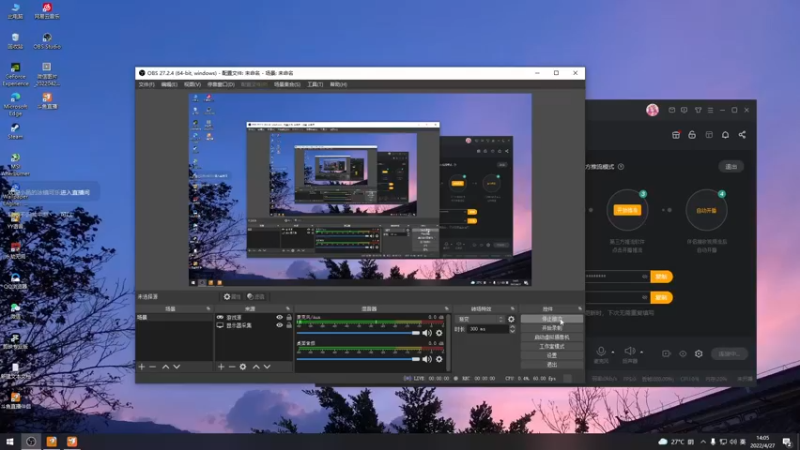
Task: Open source properties gear in sources toolbar
Action: [x=243, y=367]
